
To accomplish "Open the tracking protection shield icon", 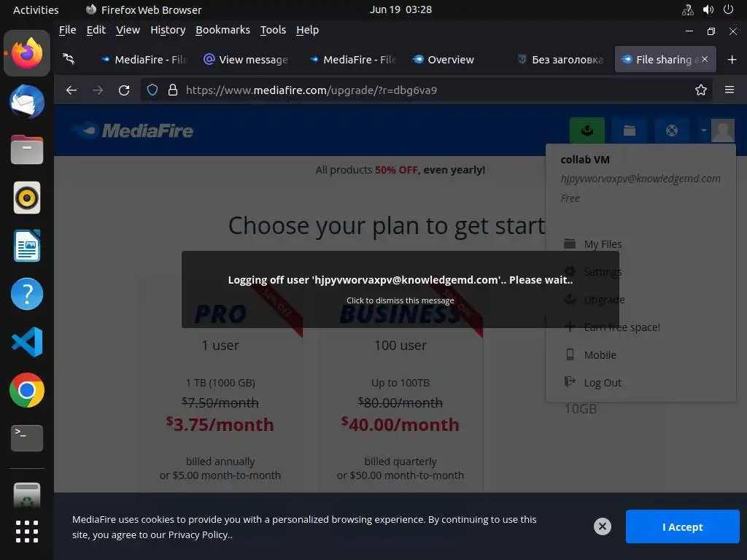I will pos(152,90).
